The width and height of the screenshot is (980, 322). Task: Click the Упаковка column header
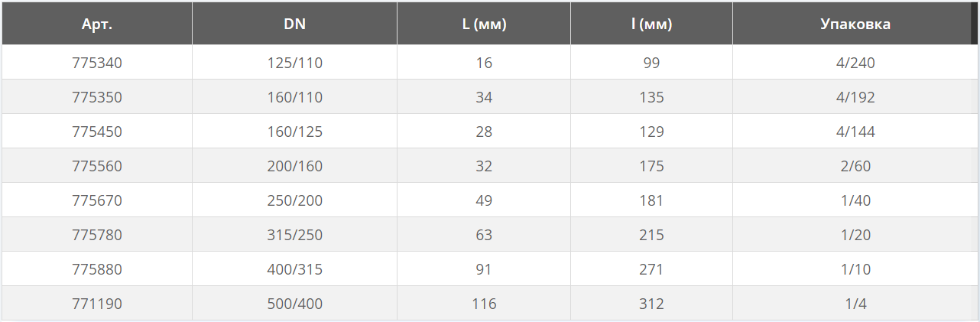[x=855, y=24]
